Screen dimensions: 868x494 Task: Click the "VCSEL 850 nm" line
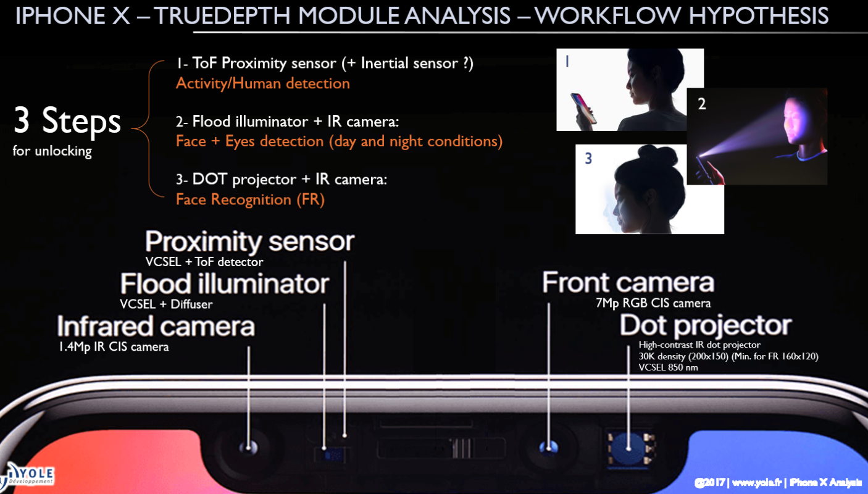(x=669, y=367)
